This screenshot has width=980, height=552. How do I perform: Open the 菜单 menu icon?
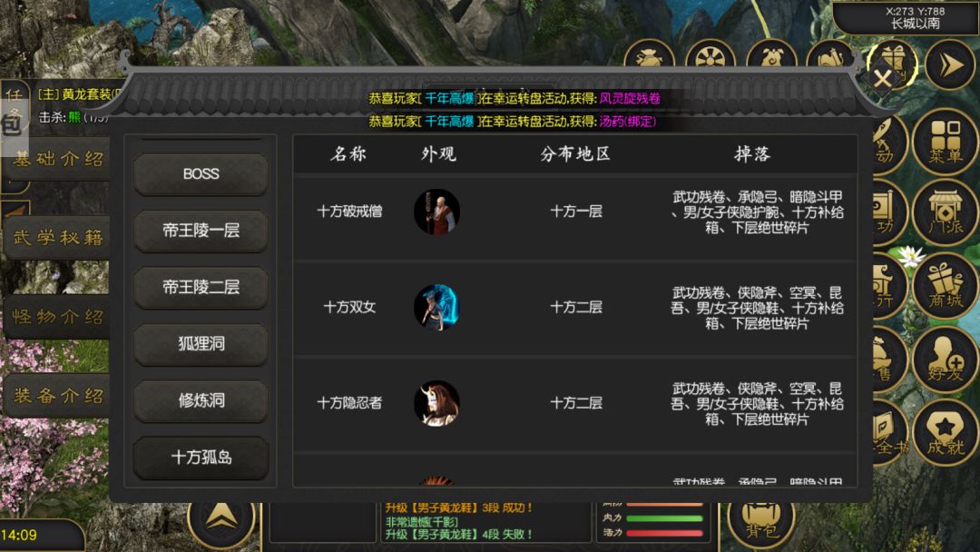(x=945, y=142)
